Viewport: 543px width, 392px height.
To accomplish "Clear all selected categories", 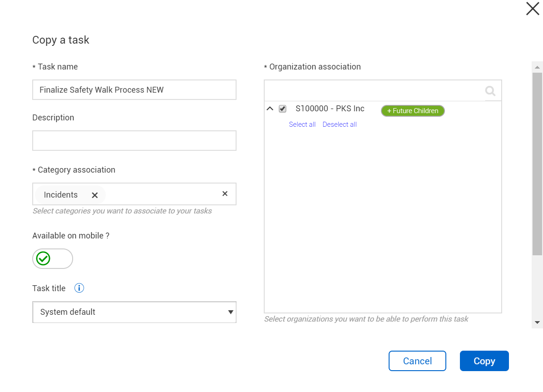I will pyautogui.click(x=225, y=194).
